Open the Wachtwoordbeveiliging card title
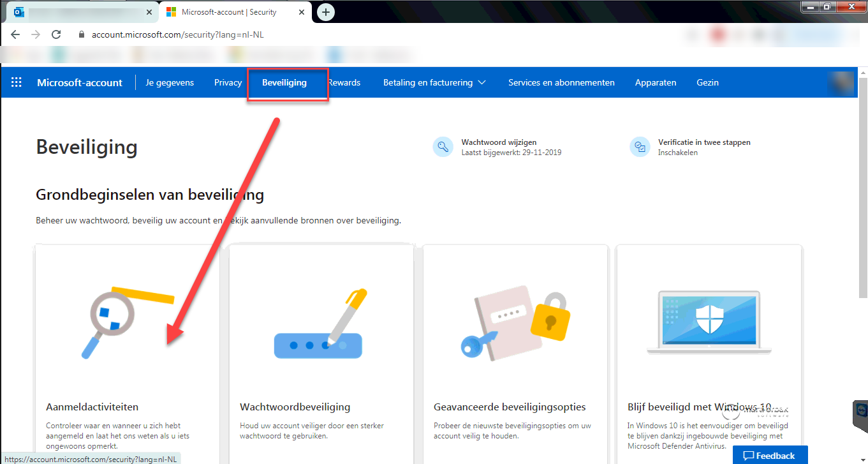 pyautogui.click(x=295, y=407)
